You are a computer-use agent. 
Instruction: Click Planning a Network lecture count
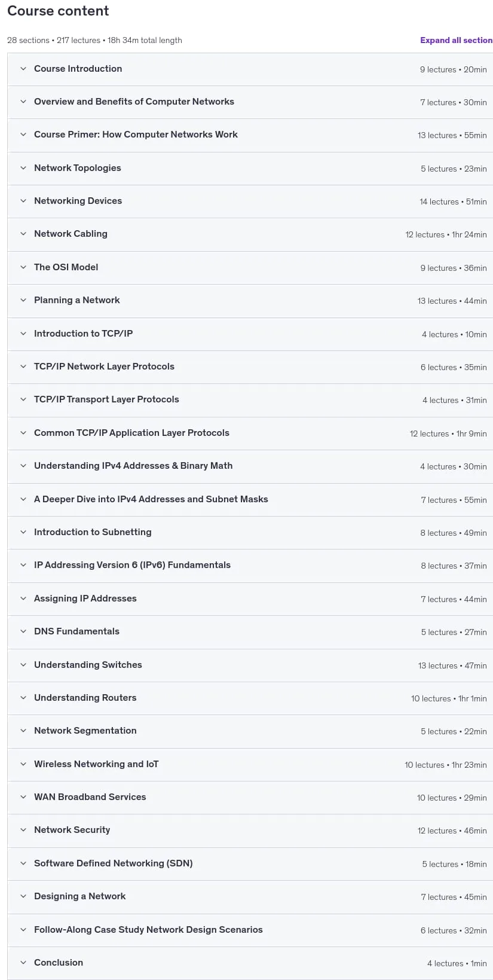[437, 301]
